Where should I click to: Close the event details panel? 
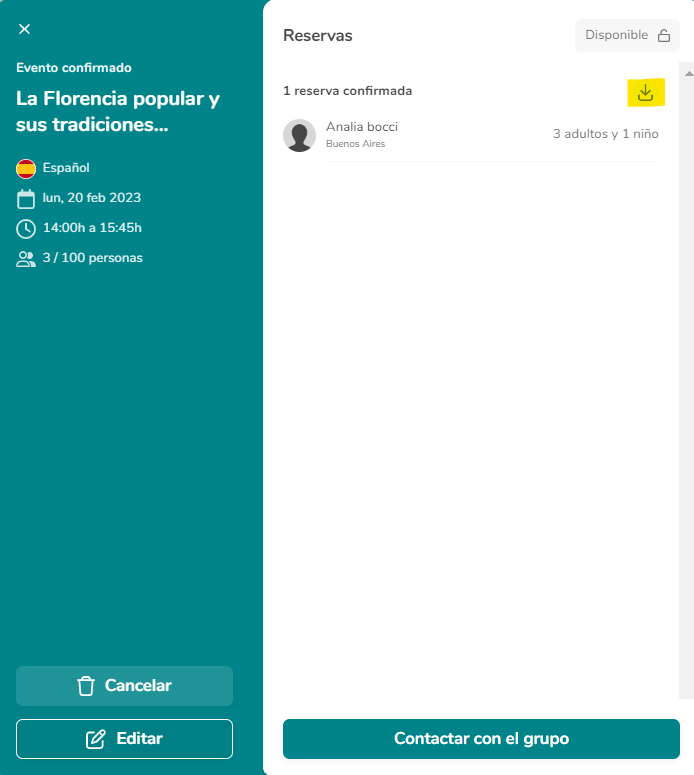click(x=24, y=29)
